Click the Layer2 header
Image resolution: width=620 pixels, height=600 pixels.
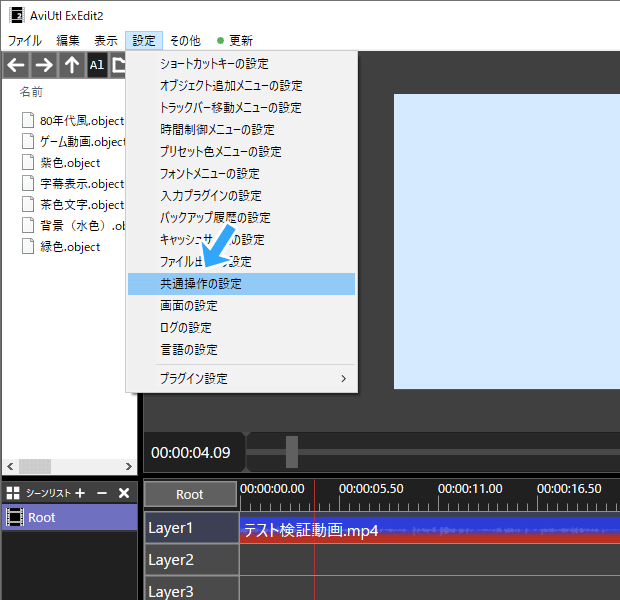(192, 560)
